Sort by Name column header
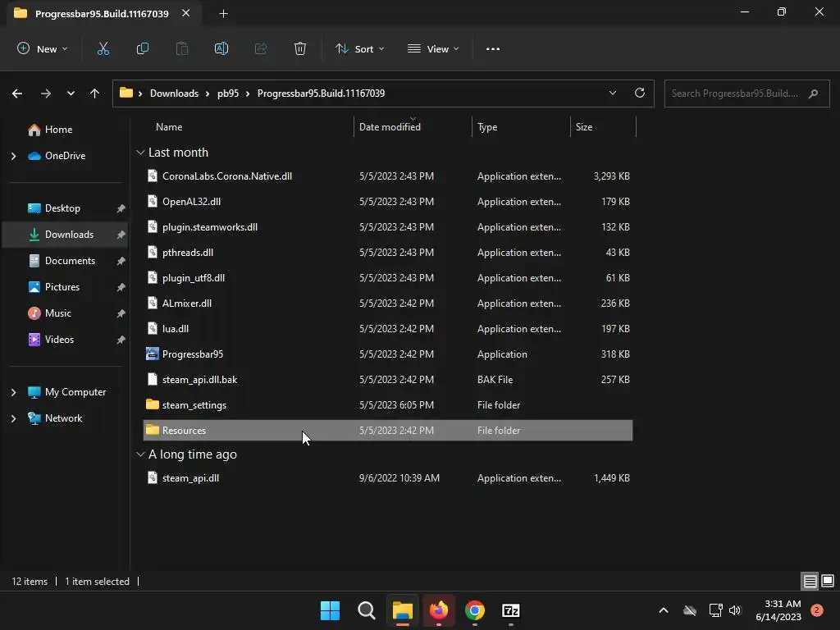840x630 pixels. [169, 127]
